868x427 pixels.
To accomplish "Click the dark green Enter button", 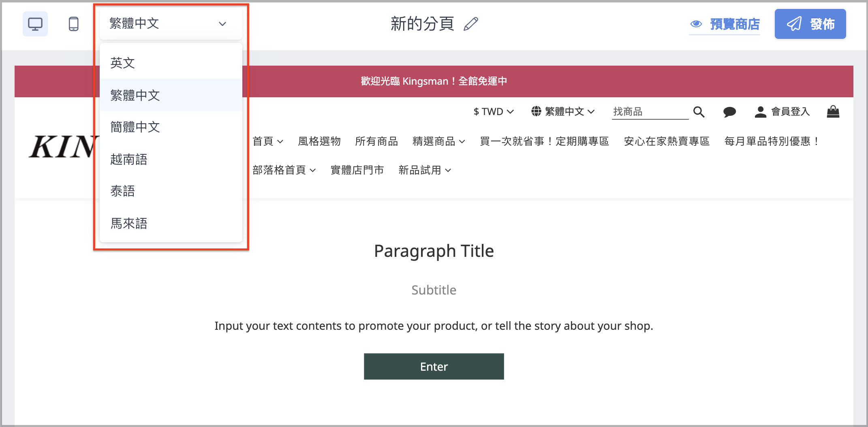I will (434, 366).
